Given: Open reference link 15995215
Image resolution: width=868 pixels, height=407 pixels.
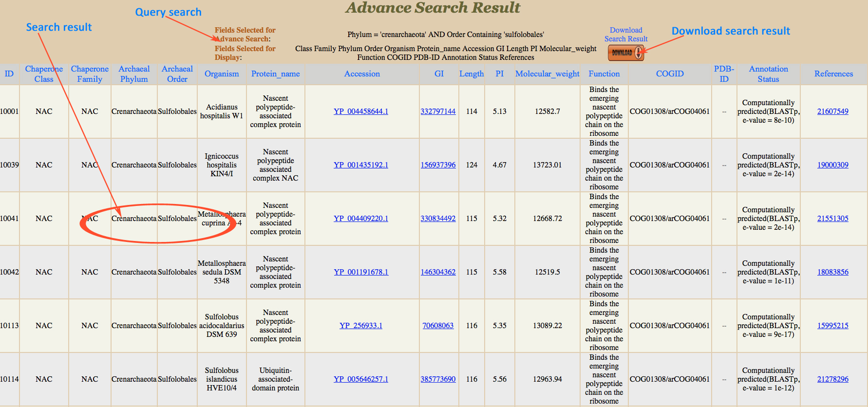Looking at the screenshot, I should (833, 326).
